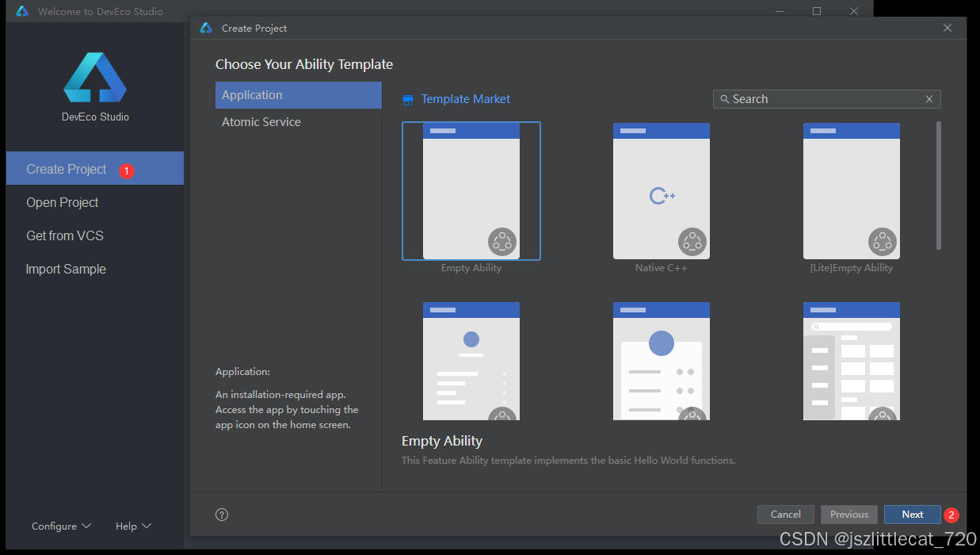The width and height of the screenshot is (980, 555).
Task: Select Open Project in the welcome sidebar
Action: pyautogui.click(x=95, y=202)
